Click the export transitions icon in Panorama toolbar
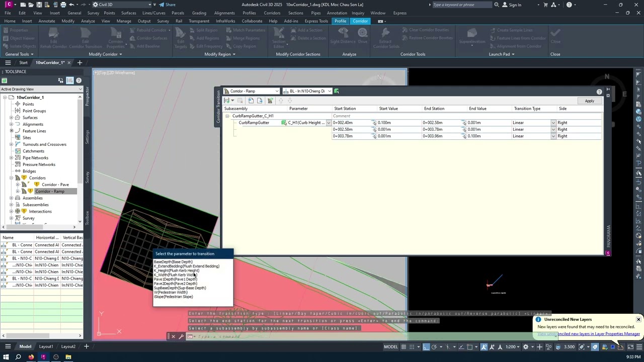644x362 pixels. (x=260, y=101)
